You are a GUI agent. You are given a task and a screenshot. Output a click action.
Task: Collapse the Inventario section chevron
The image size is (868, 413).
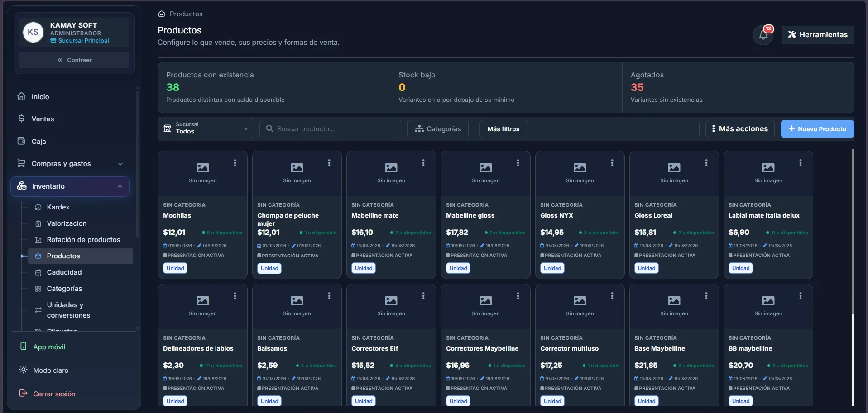(120, 186)
